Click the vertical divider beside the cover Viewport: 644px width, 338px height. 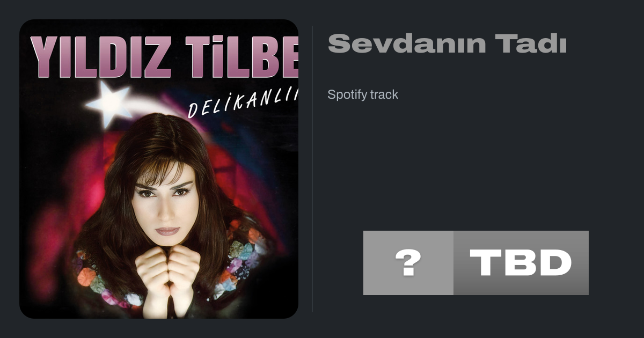(x=313, y=169)
